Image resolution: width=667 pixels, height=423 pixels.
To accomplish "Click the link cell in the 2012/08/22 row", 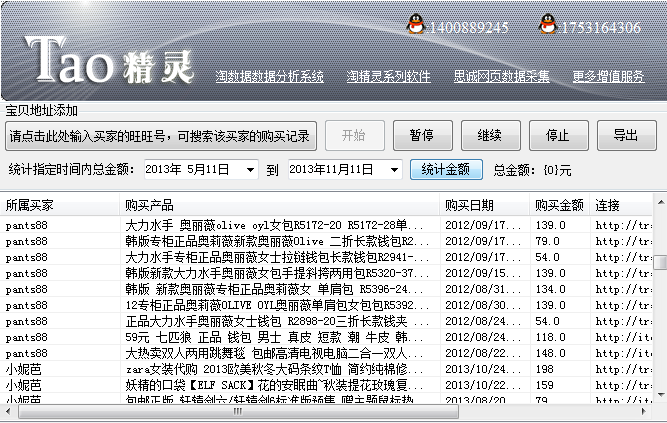I will tap(621, 353).
